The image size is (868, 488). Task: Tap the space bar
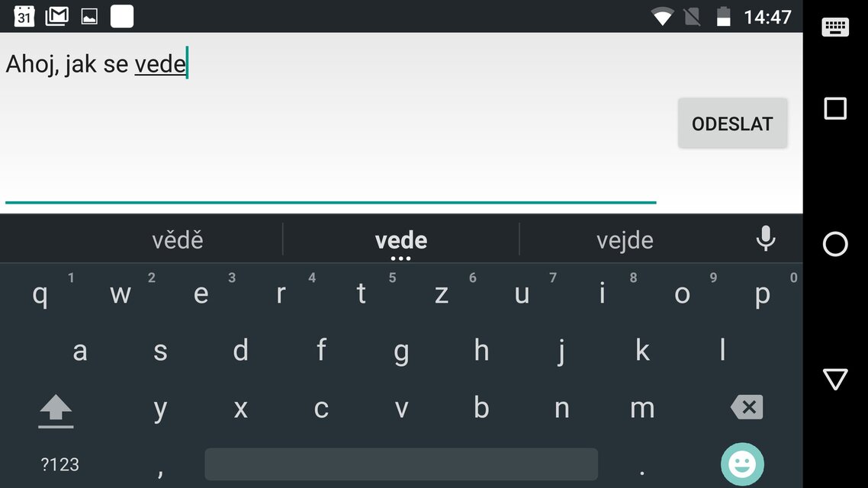401,464
